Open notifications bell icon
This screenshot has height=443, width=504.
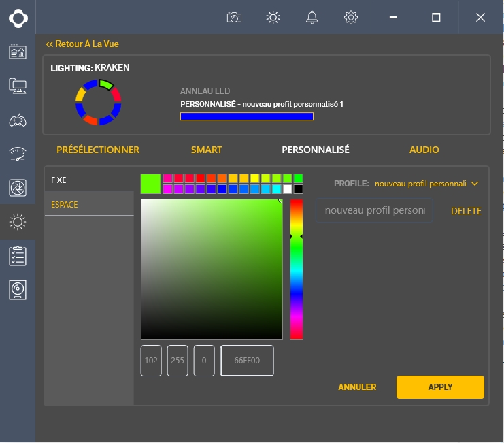coord(312,18)
